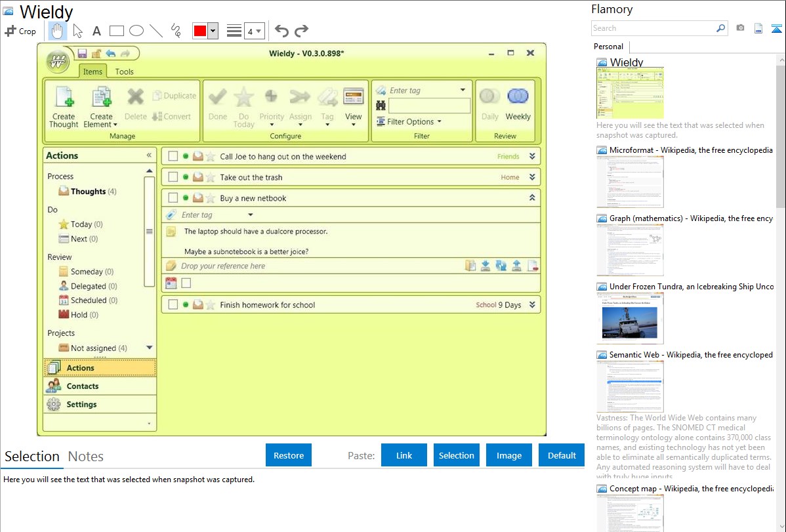This screenshot has height=532, width=786.
Task: Open the Contacts navigation section
Action: (x=100, y=386)
